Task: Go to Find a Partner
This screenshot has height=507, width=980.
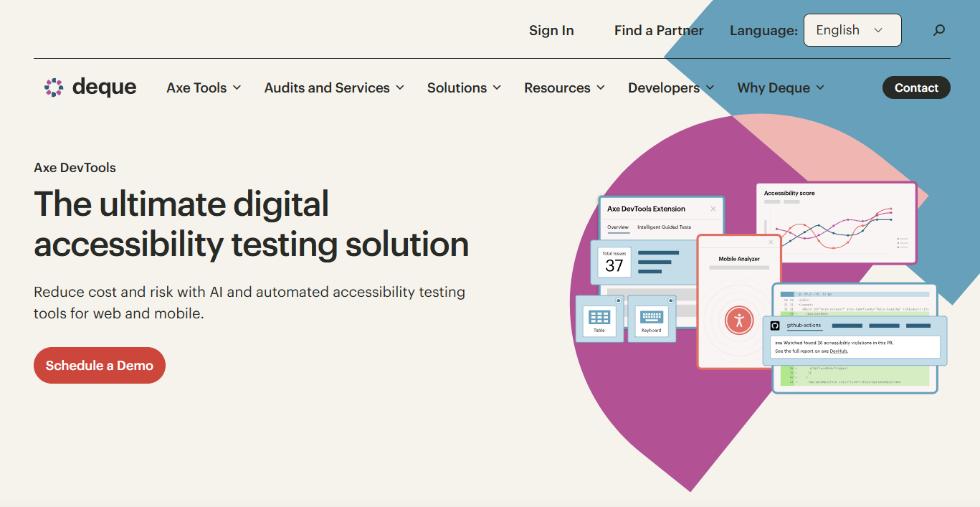Action: coord(659,30)
